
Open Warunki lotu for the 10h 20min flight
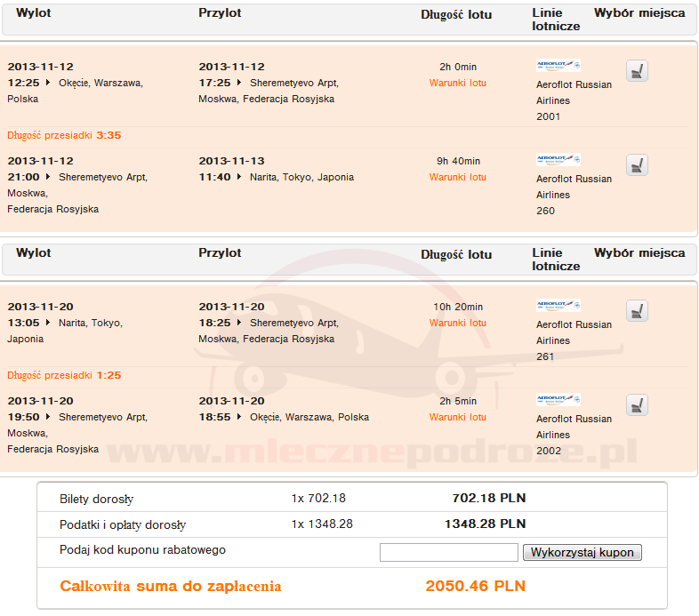click(x=457, y=323)
